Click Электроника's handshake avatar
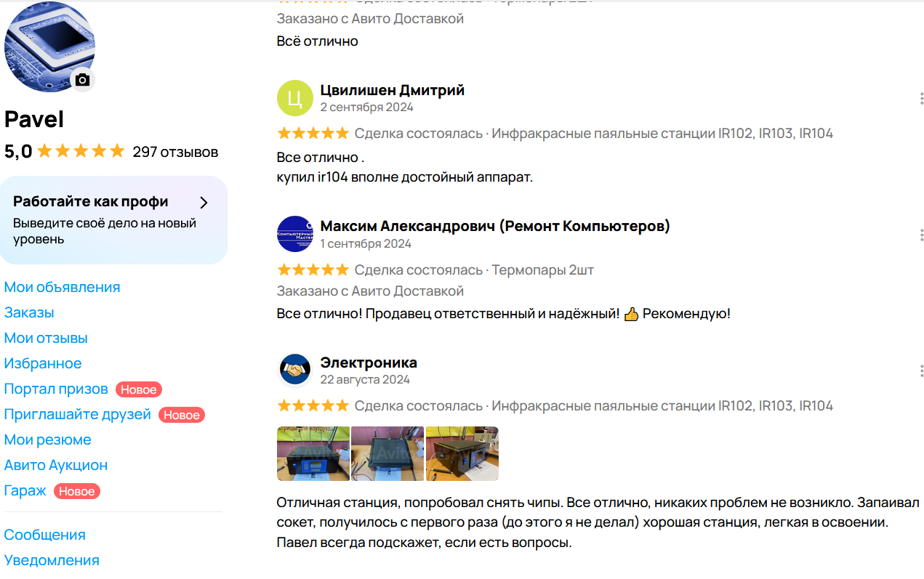 tap(295, 370)
